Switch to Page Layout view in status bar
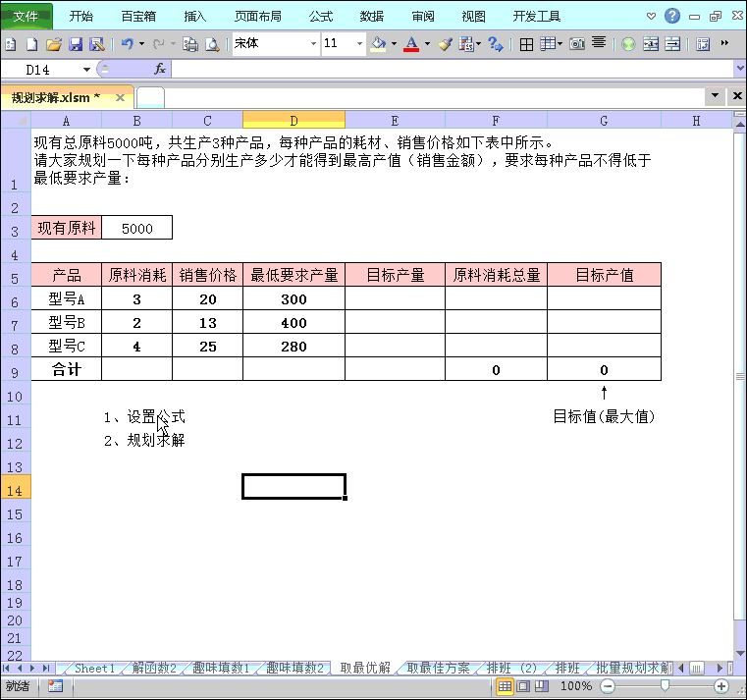Viewport: 747px width, 700px height. pyautogui.click(x=523, y=686)
